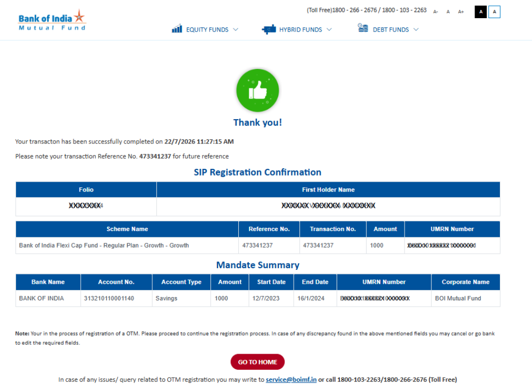Click the End Date column header
This screenshot has height=392, width=532.
(x=315, y=282)
